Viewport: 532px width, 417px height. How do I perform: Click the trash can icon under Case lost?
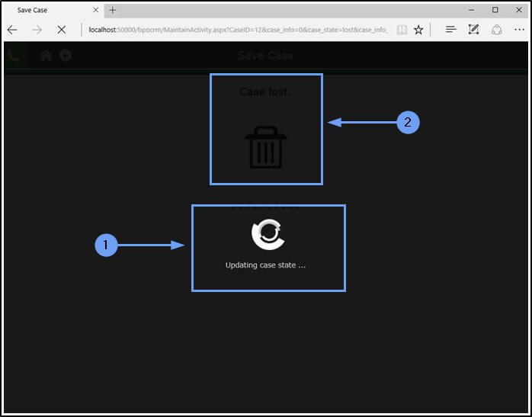pos(266,147)
